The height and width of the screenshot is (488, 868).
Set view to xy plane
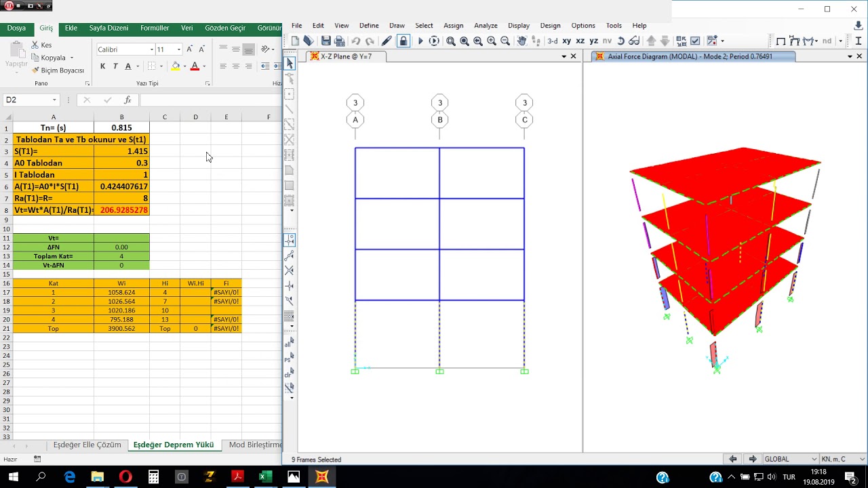[567, 41]
